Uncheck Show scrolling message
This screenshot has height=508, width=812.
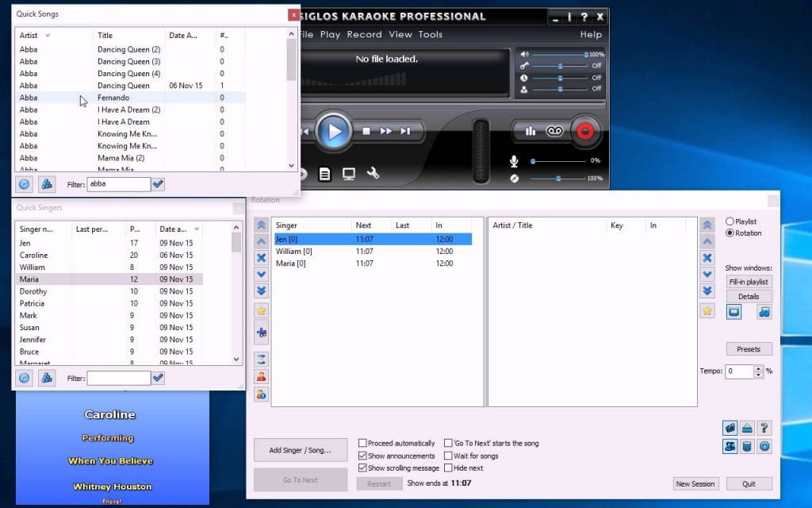(x=362, y=466)
